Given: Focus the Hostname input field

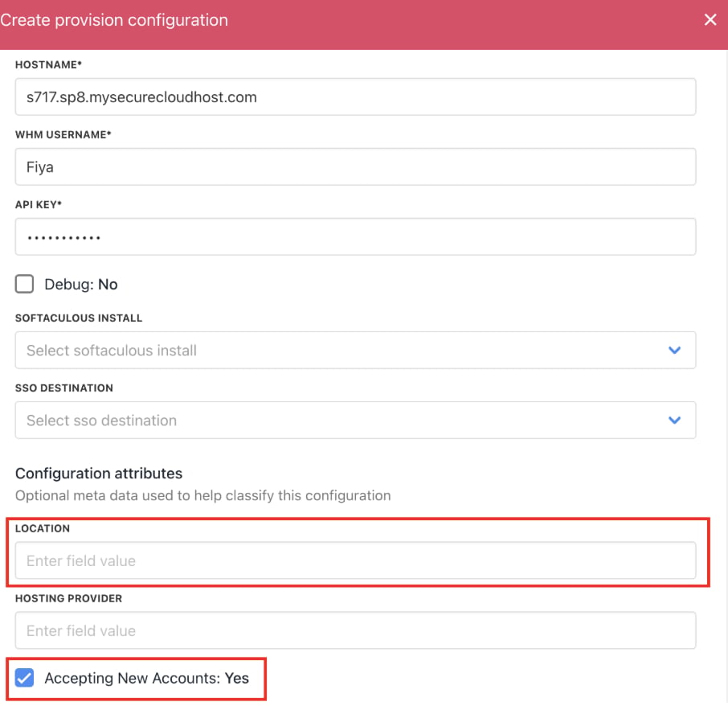Looking at the screenshot, I should point(355,96).
